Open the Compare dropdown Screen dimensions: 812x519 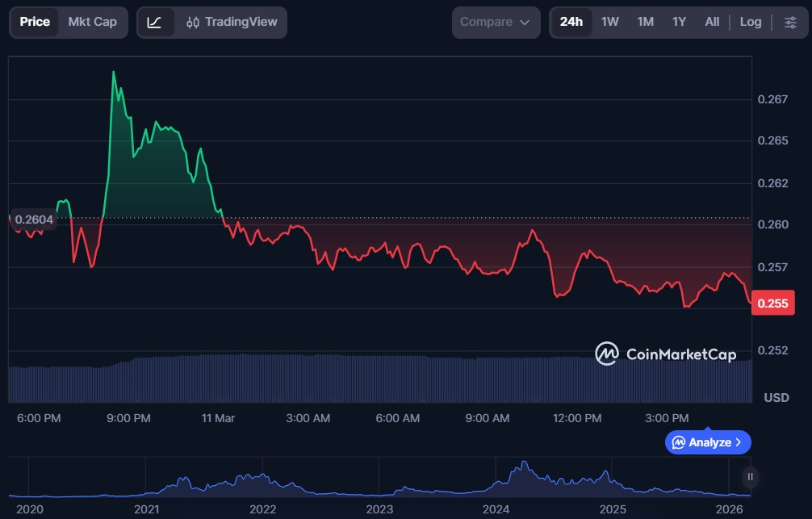496,23
